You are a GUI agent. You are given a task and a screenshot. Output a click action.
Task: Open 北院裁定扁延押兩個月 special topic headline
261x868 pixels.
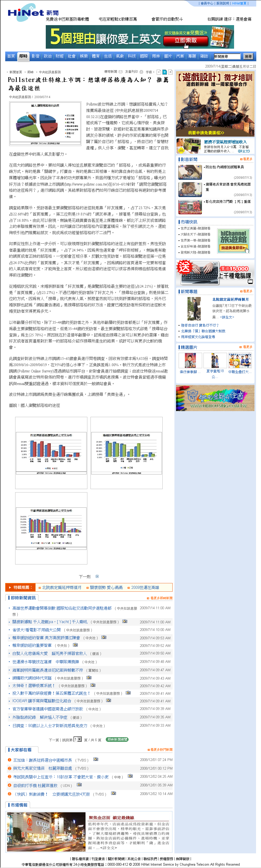(x=230, y=299)
